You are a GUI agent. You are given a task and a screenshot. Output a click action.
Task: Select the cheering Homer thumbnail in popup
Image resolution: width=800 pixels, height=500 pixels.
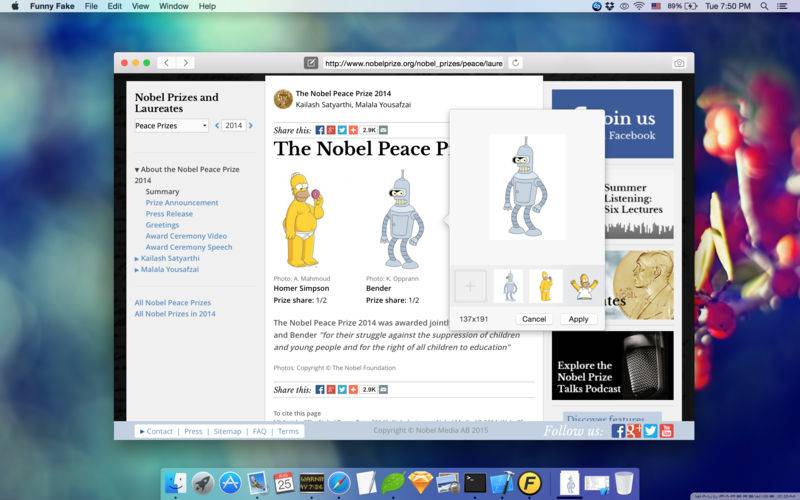coord(585,286)
